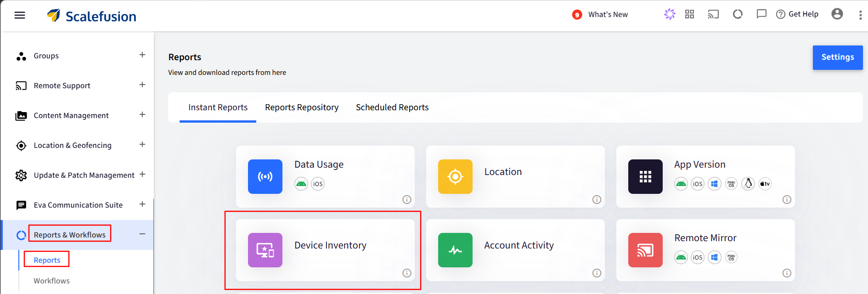Switch to the Scheduled Reports tab
This screenshot has height=294, width=868.
392,107
